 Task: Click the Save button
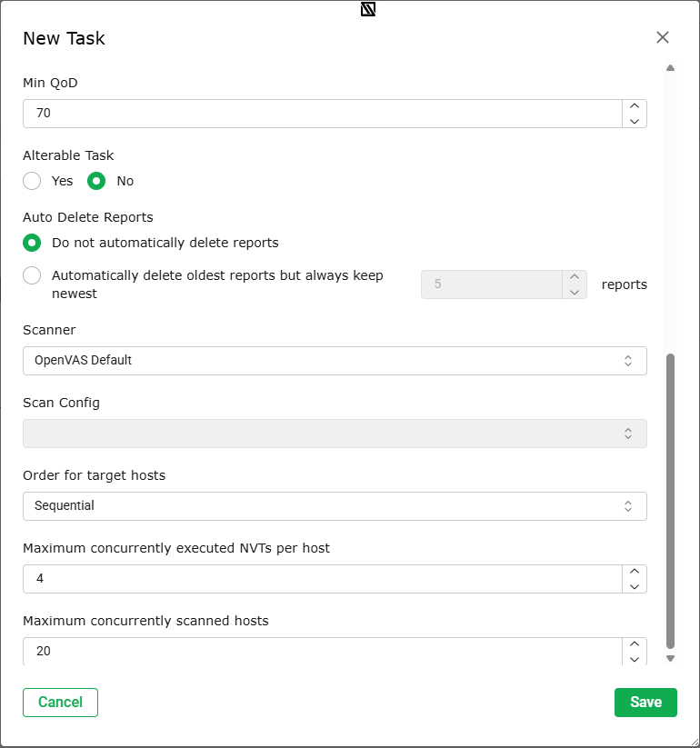coord(645,703)
